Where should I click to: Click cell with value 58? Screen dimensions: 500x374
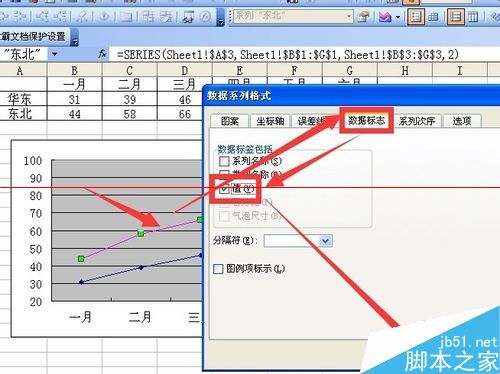[x=130, y=114]
